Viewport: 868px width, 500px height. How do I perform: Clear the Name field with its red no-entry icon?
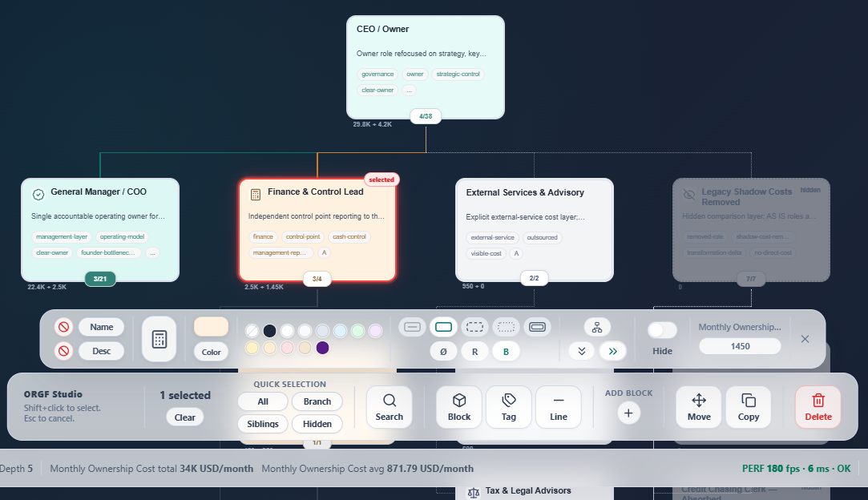point(63,327)
